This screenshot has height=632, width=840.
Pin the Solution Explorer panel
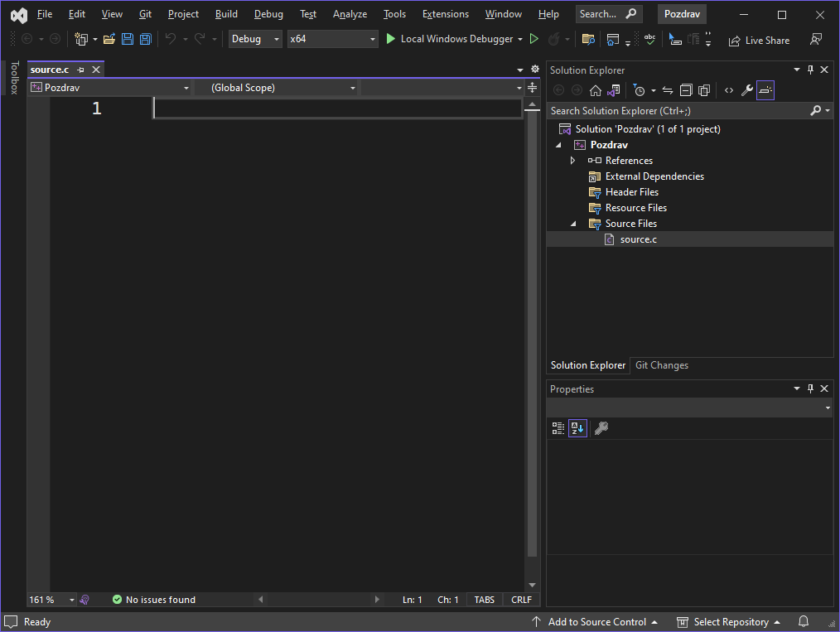point(810,70)
